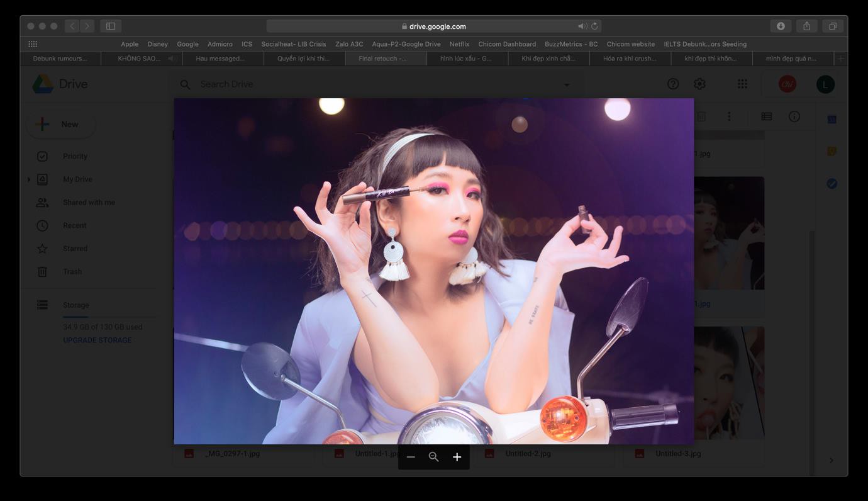Open Safari share menu
This screenshot has height=501, width=868.
pos(806,26)
